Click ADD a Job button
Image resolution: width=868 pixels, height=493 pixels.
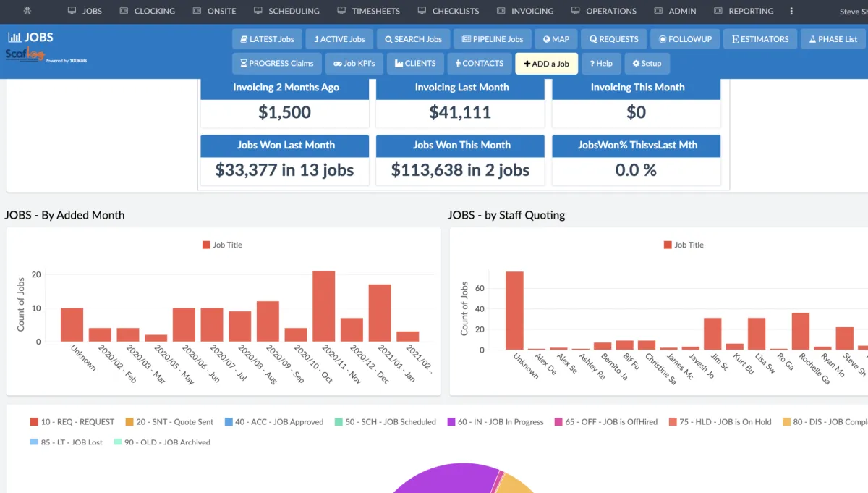[546, 64]
